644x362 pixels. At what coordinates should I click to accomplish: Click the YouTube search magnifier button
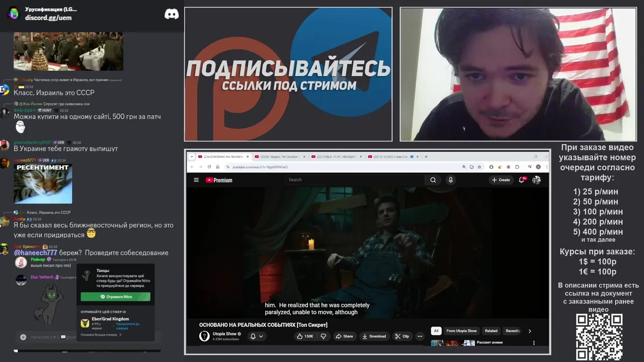point(433,180)
